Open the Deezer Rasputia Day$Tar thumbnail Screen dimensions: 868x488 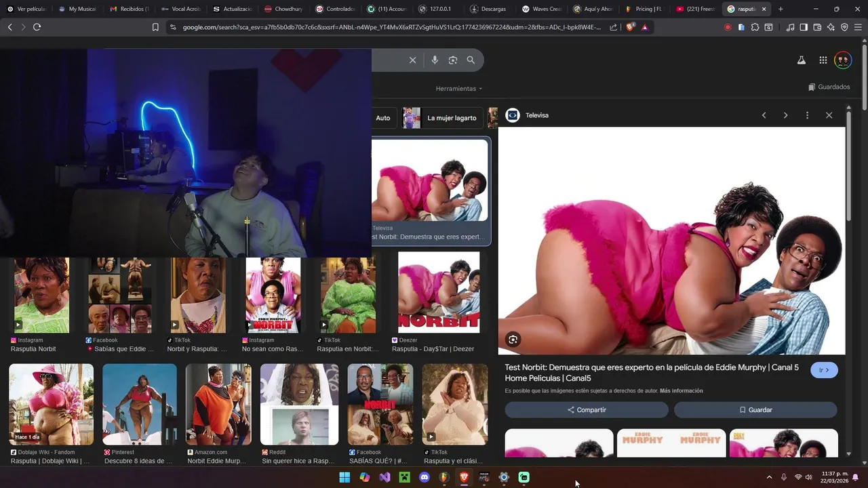439,292
